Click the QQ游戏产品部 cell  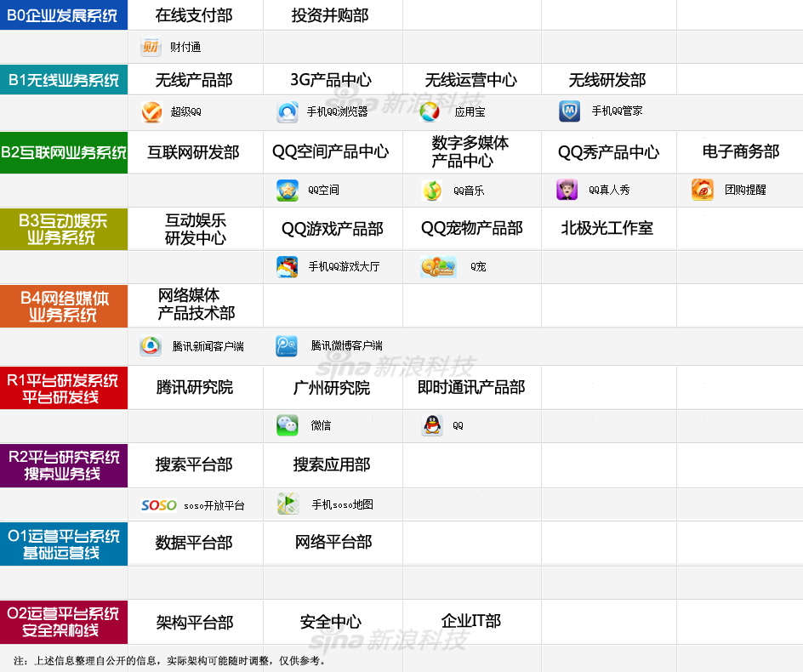333,229
